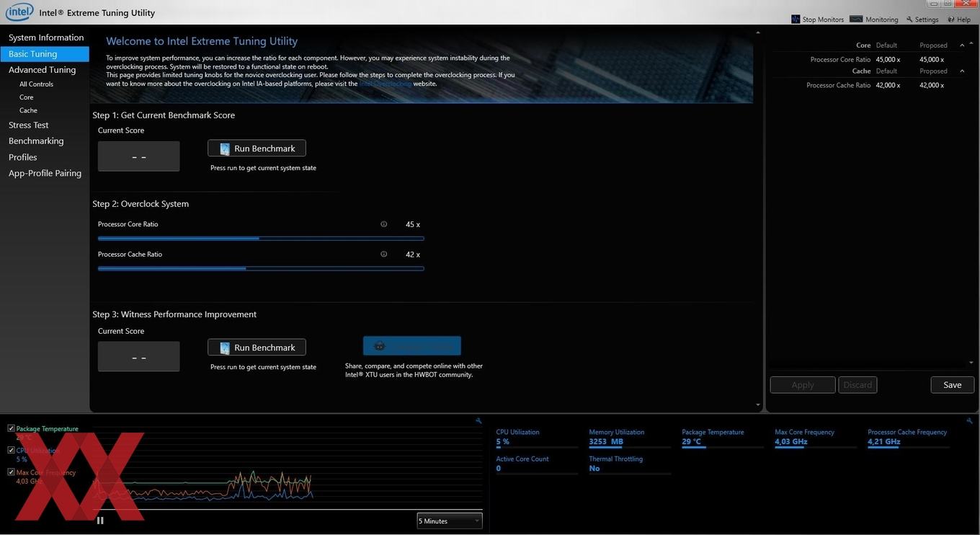This screenshot has width=980, height=535.
Task: Go to the Benchmarking page
Action: 36,141
